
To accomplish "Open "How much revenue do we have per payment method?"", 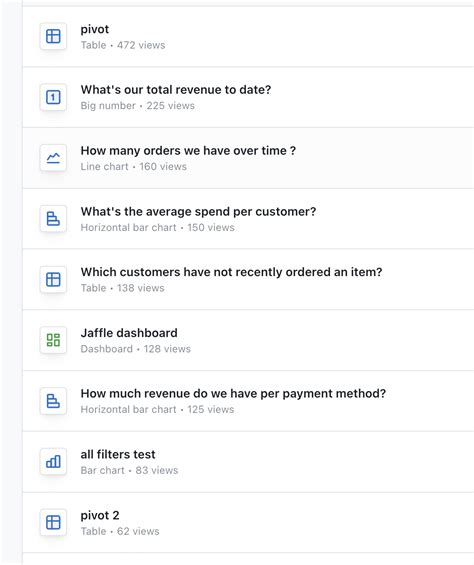I will 233,393.
